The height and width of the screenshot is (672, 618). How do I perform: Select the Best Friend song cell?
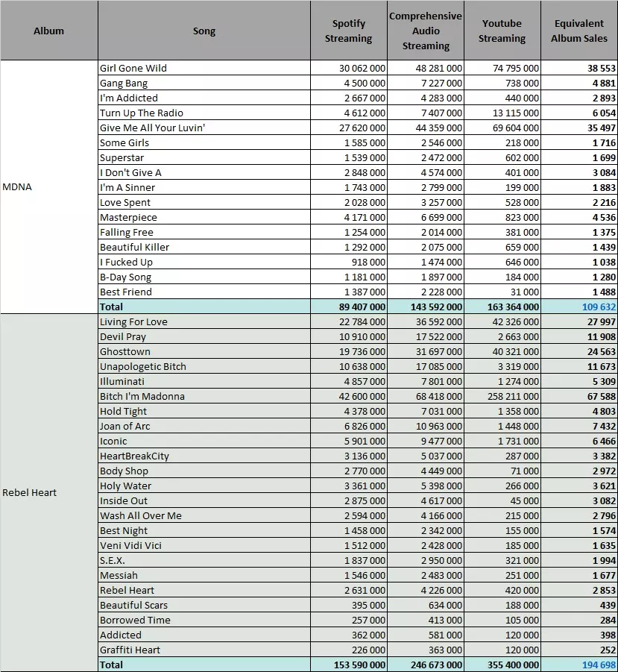click(204, 292)
